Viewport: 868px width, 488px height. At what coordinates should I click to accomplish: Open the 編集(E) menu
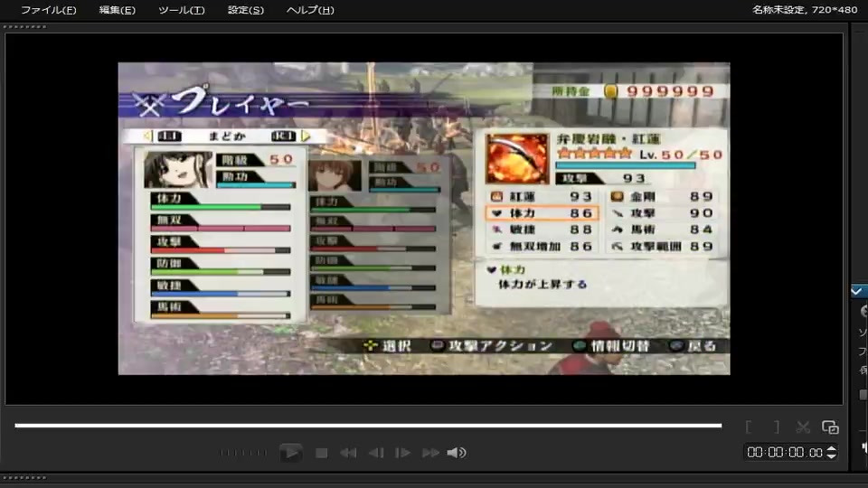(x=117, y=10)
